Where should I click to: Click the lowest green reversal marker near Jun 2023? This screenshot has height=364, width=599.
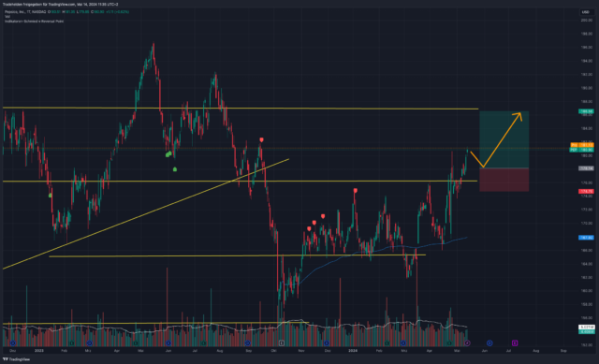[175, 169]
